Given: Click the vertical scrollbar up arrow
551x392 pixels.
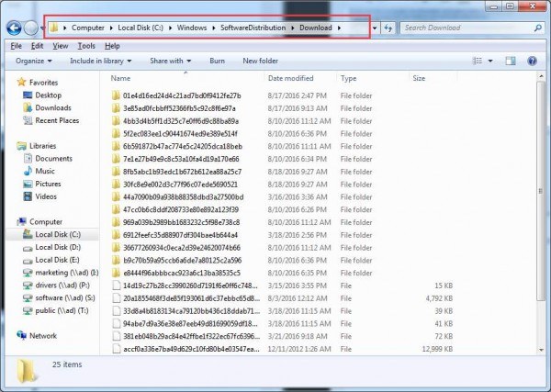Looking at the screenshot, I should (x=541, y=76).
